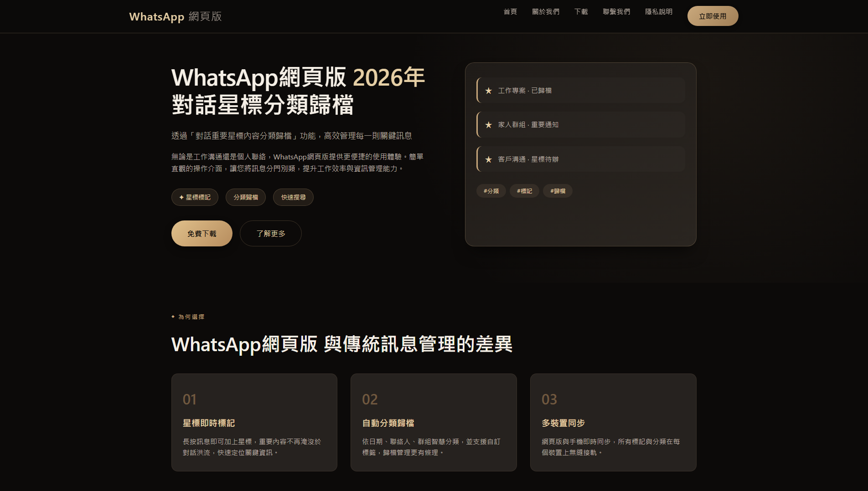Click the 免費下載 button

click(x=202, y=234)
